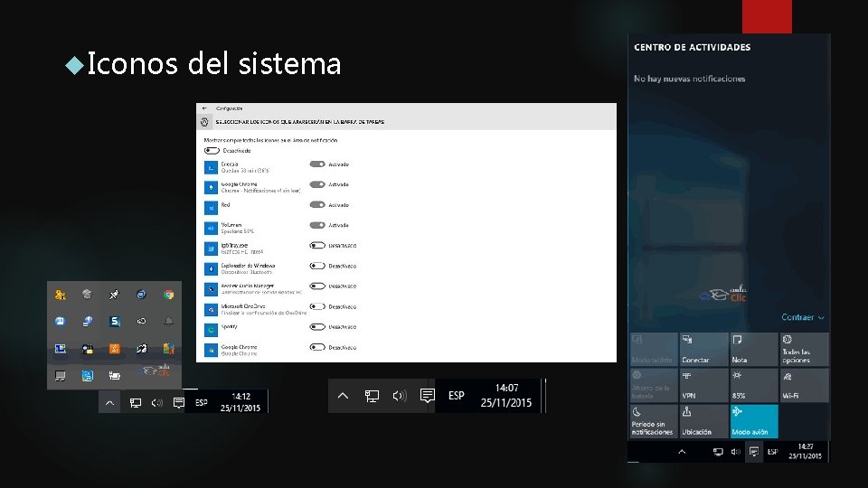Collapse quick actions with Contraer

[802, 317]
